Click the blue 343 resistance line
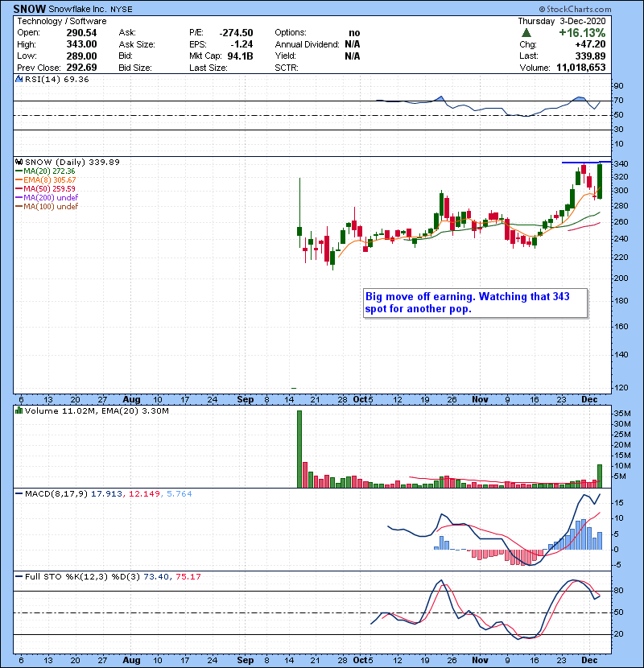The height and width of the screenshot is (668, 644). 587,162
